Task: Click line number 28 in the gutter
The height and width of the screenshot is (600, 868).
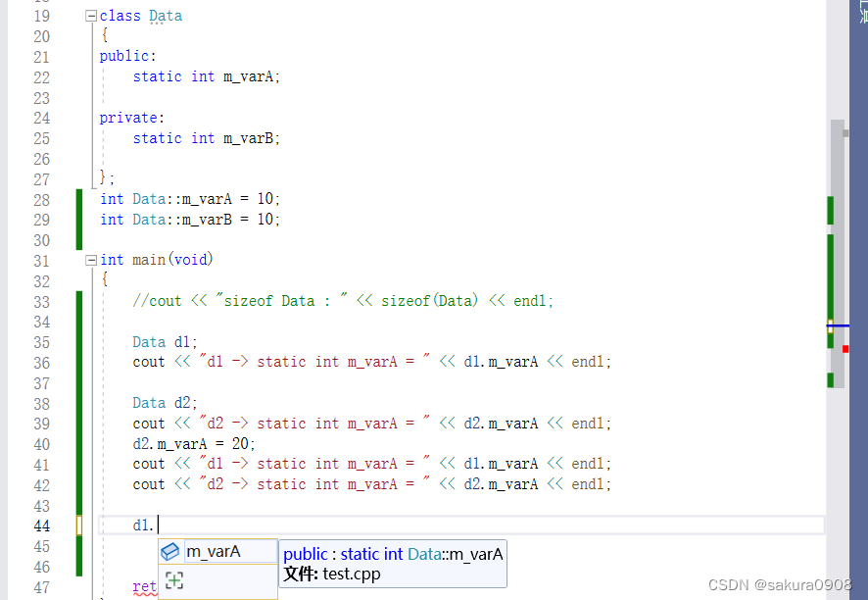Action: click(41, 200)
